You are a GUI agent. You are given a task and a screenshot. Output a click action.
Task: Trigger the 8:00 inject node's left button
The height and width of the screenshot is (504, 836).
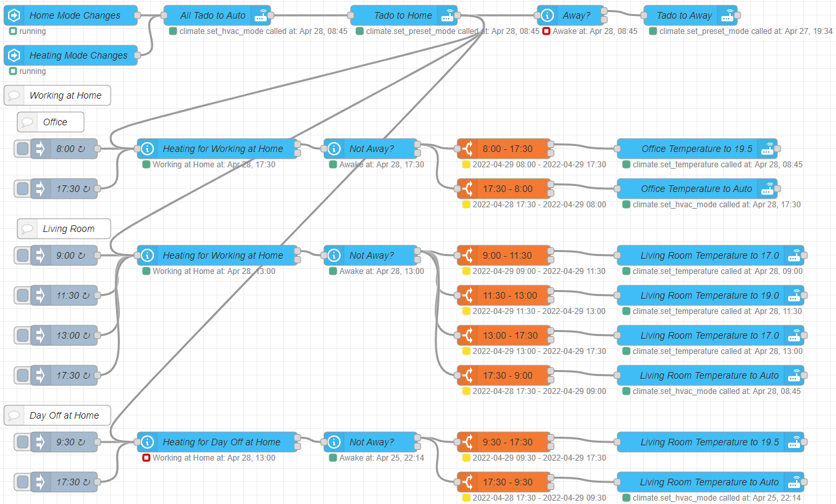point(22,149)
